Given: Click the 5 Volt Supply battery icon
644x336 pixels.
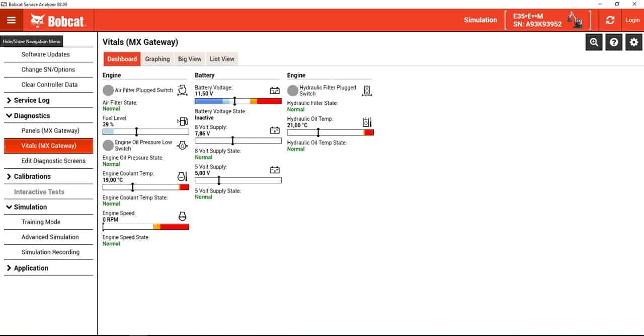Looking at the screenshot, I should 275,170.
